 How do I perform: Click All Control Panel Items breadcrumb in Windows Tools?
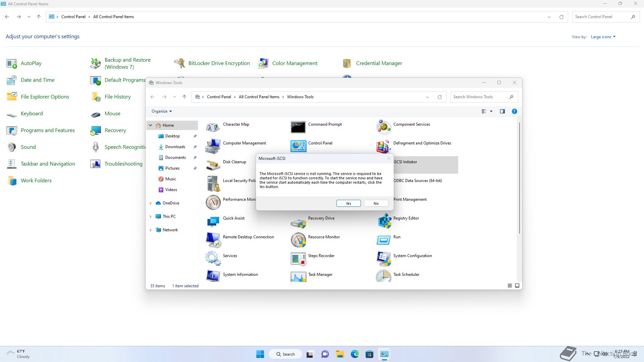[x=259, y=97]
